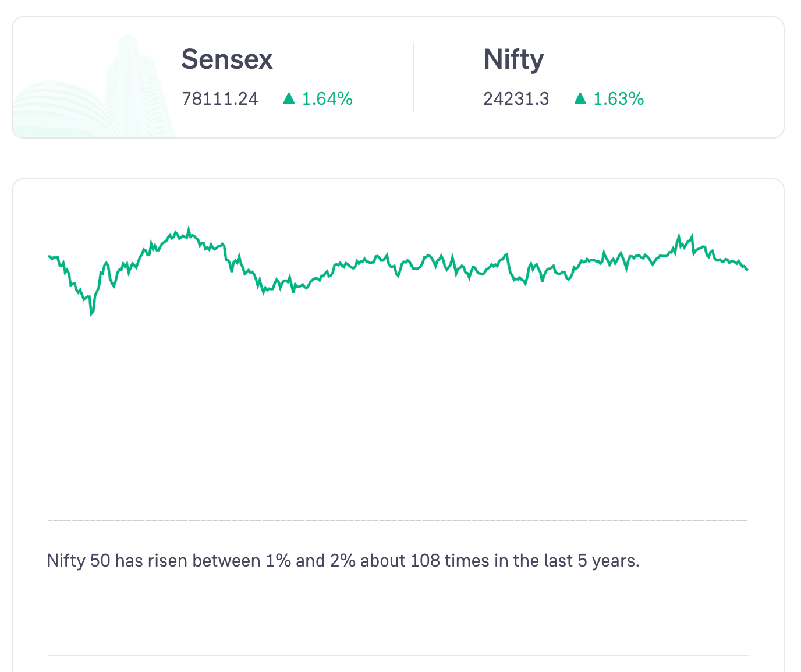Select the Nifty value 24231.3

tap(516, 99)
